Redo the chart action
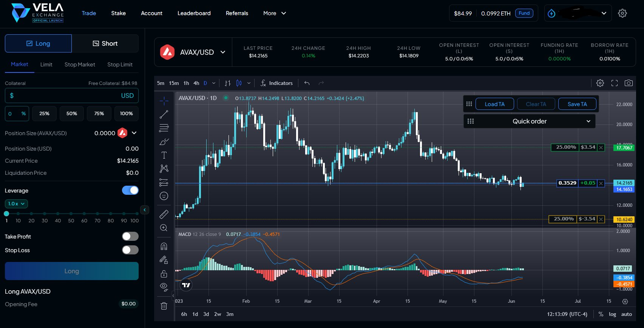 321,83
